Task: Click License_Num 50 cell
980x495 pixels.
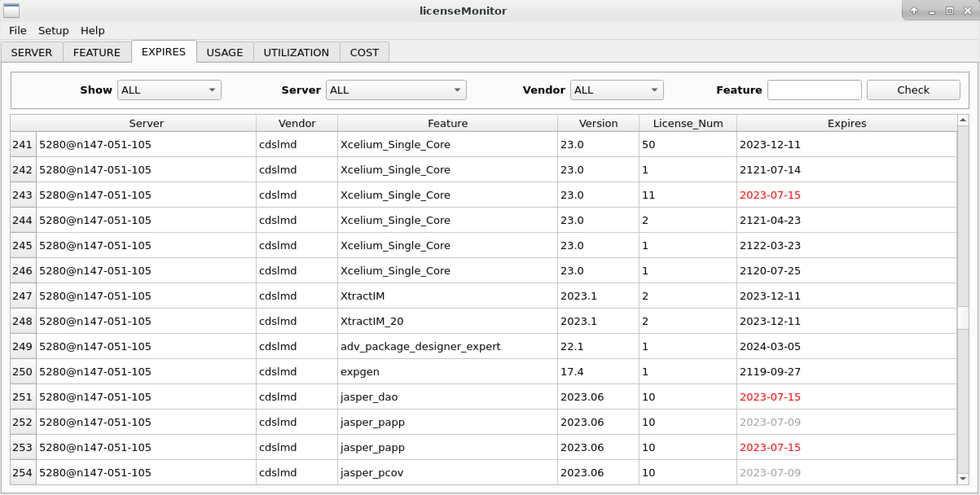Action: [x=688, y=145]
